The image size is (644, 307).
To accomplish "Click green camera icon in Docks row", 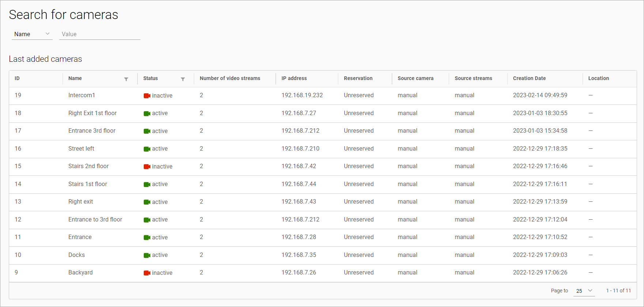I will tap(147, 255).
